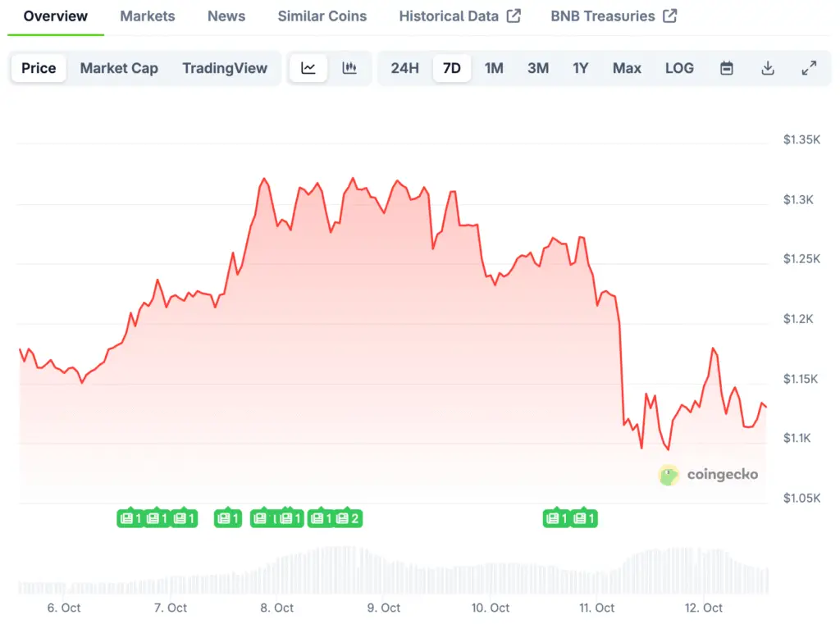
Task: Open the calendar date range picker
Action: pyautogui.click(x=726, y=68)
